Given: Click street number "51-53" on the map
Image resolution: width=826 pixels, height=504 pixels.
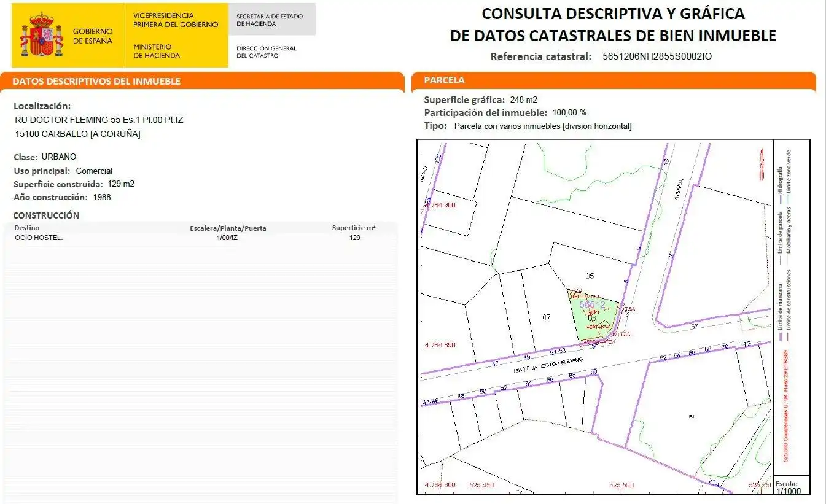Looking at the screenshot, I should (558, 352).
